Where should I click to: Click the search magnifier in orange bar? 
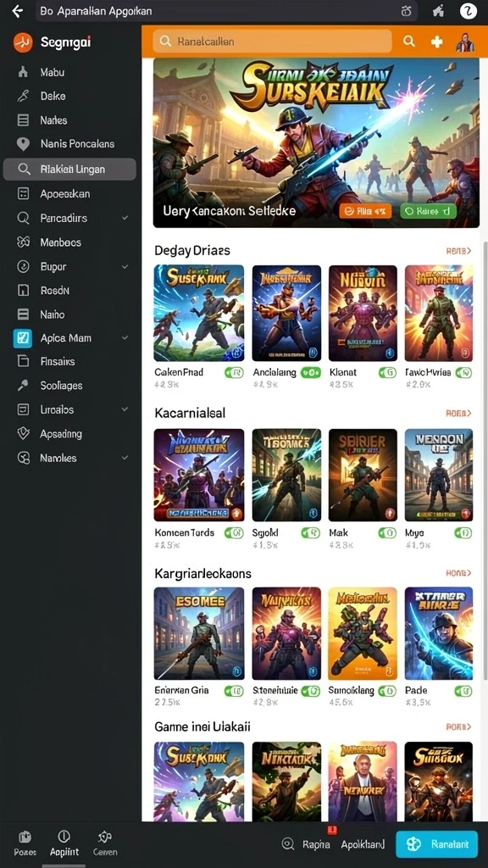409,41
